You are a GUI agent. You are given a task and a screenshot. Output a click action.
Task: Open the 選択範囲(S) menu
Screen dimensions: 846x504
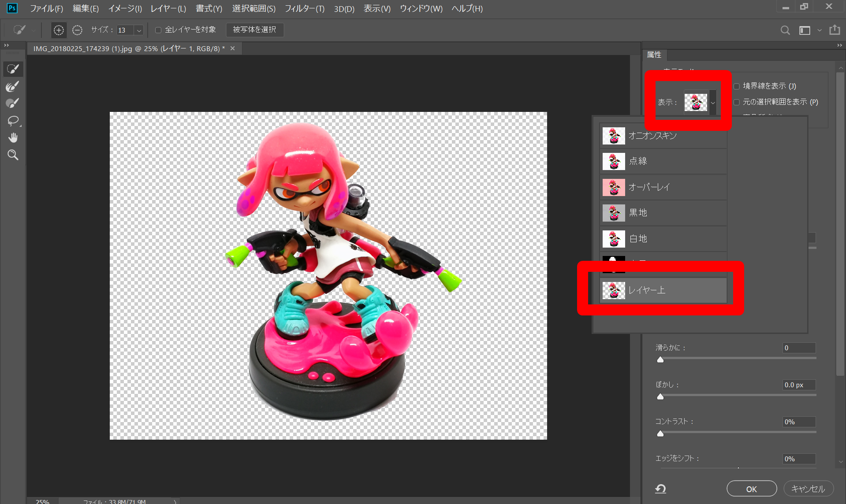point(253,8)
